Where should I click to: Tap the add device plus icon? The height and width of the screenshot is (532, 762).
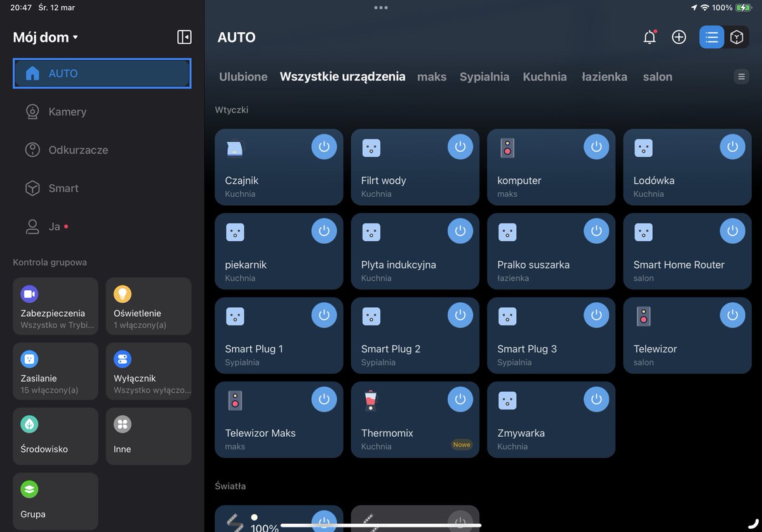679,37
